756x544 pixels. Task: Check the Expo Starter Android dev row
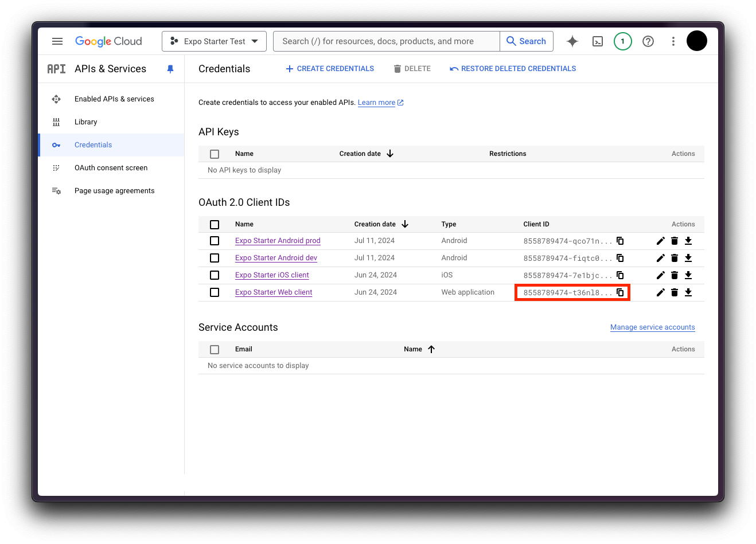click(215, 258)
